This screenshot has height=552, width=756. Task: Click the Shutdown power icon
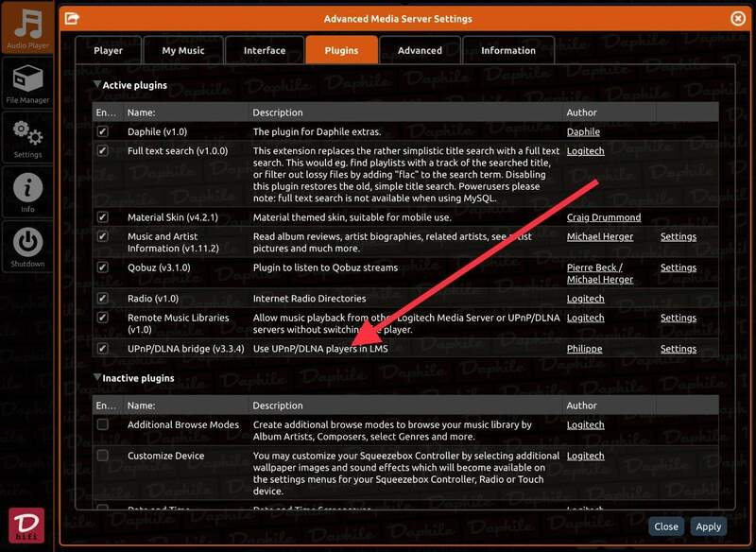27,246
